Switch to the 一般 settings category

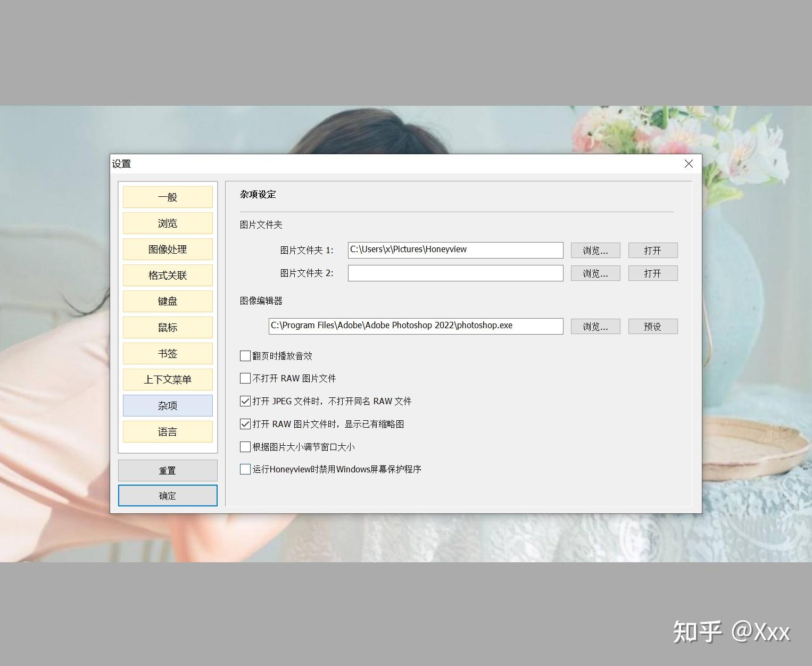167,197
